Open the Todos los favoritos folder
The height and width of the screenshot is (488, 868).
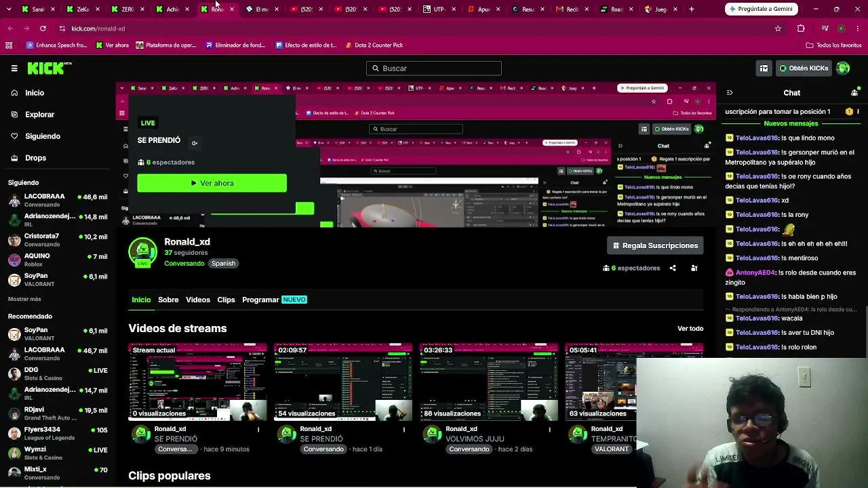pyautogui.click(x=833, y=45)
